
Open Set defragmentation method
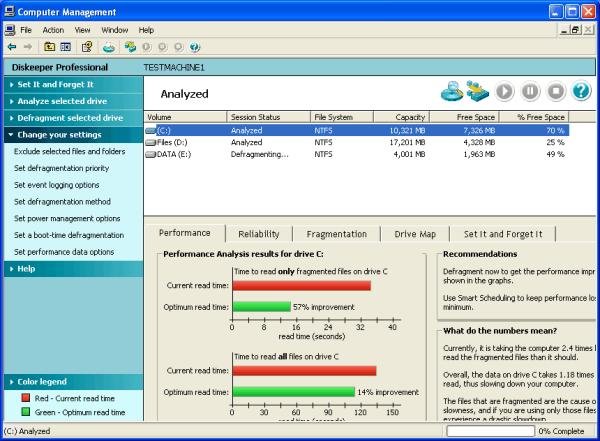coord(62,202)
